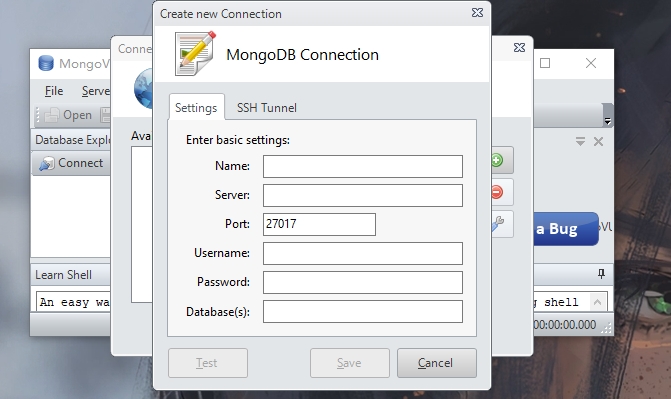Expand the toolbar overflow arrow
This screenshot has width=671, height=399.
coord(607,121)
